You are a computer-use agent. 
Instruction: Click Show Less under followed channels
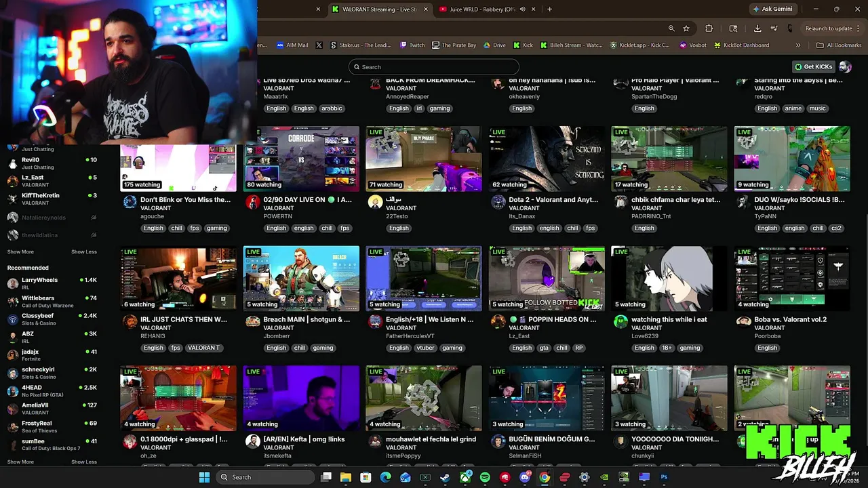pyautogui.click(x=84, y=251)
